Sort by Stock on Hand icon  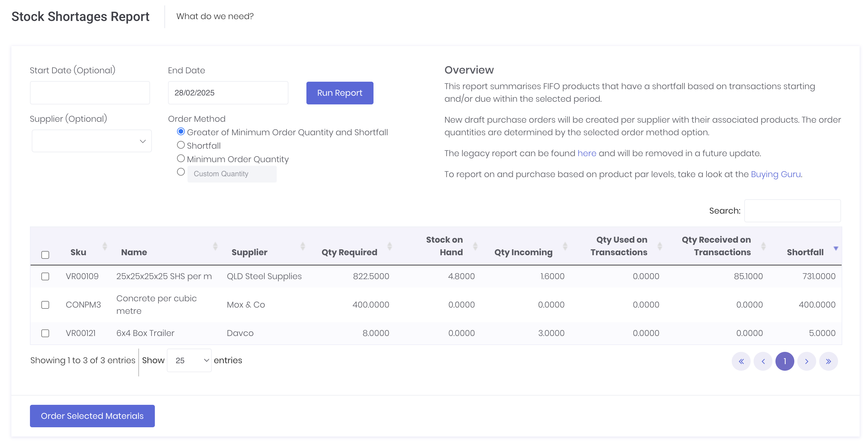[x=475, y=246]
